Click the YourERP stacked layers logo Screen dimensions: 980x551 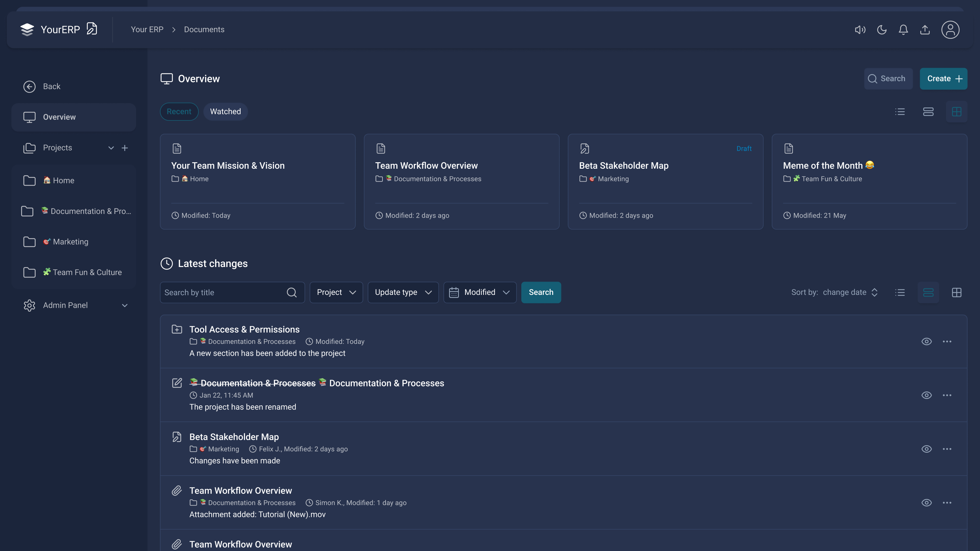coord(27,29)
